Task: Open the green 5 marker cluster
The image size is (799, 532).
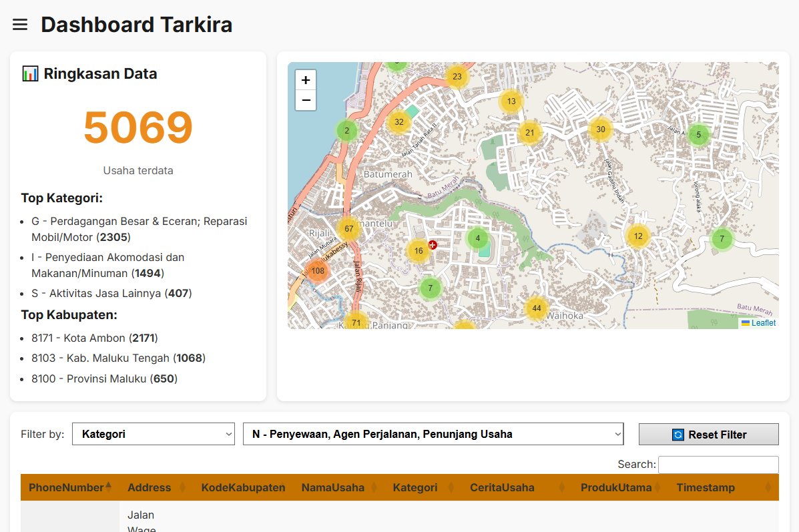Action: pyautogui.click(x=699, y=135)
